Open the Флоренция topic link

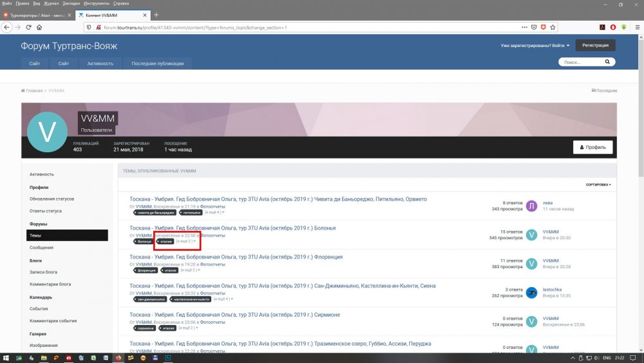(x=236, y=257)
